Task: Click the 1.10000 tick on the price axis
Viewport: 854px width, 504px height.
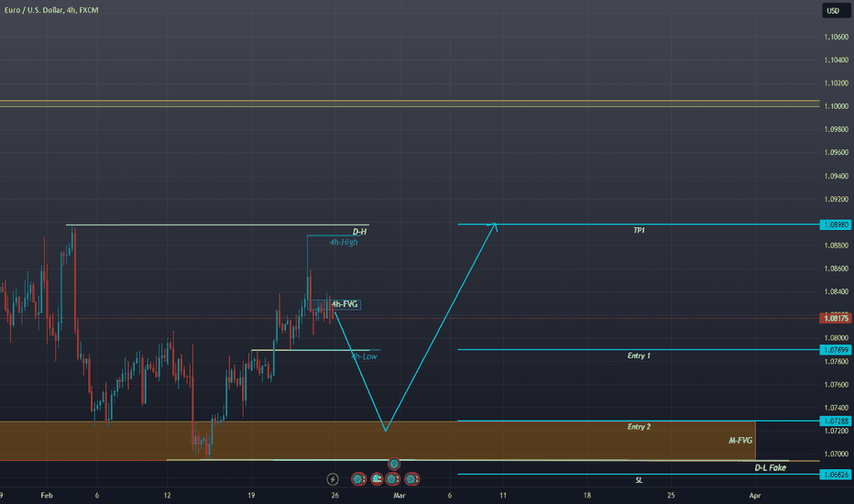Action: 836,106
